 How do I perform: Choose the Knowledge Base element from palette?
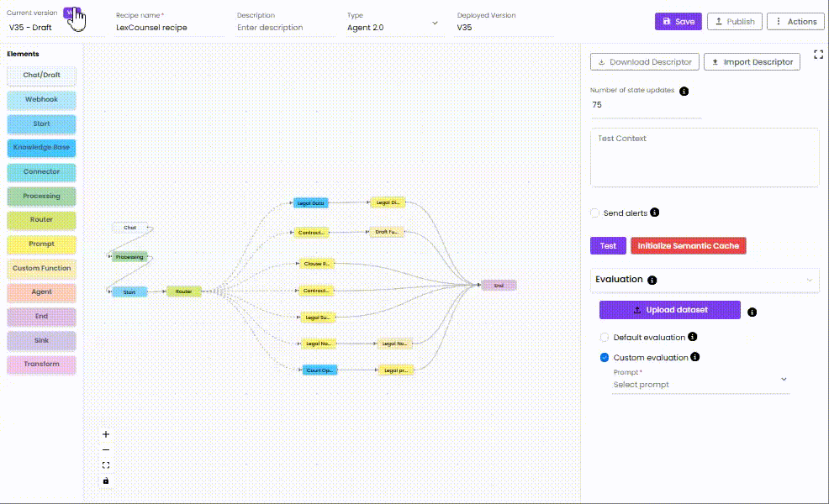coord(41,148)
